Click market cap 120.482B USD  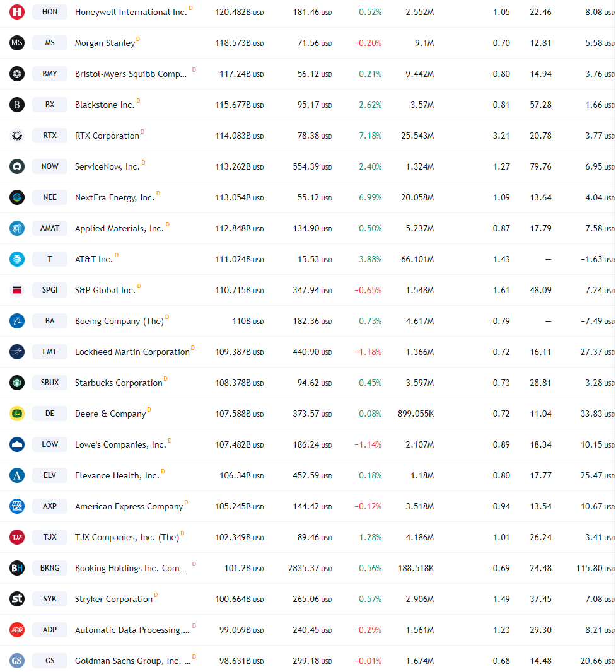(239, 12)
